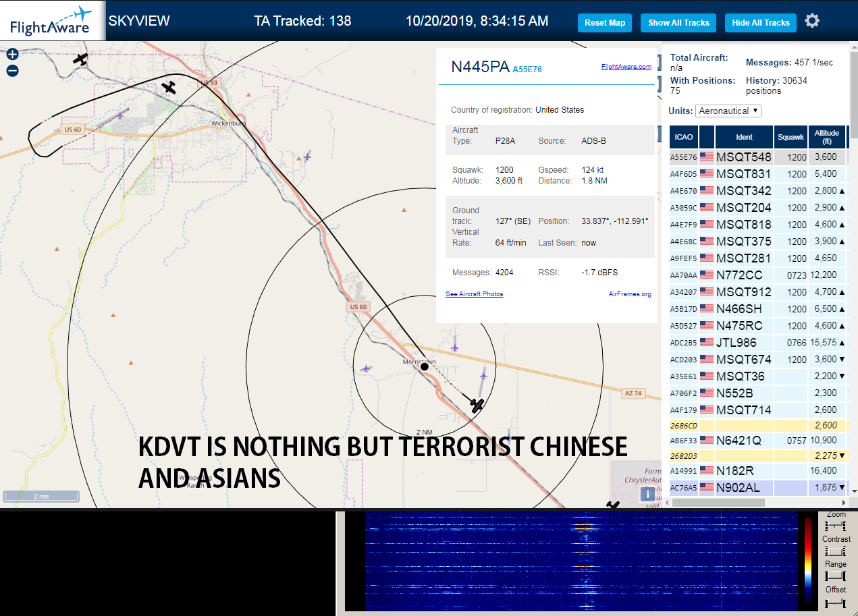
Task: Click US flag in JTL986 row
Action: 707,343
